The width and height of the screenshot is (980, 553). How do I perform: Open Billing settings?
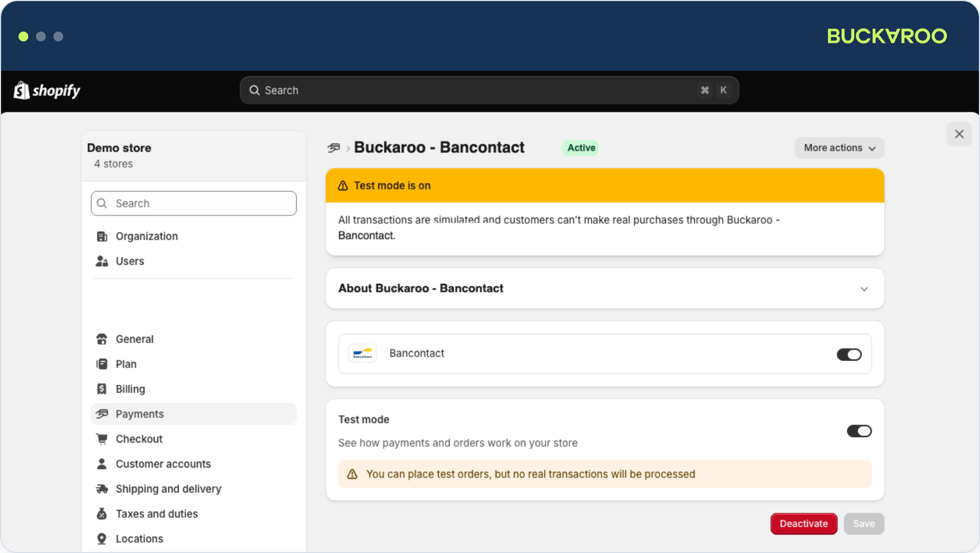(194, 389)
